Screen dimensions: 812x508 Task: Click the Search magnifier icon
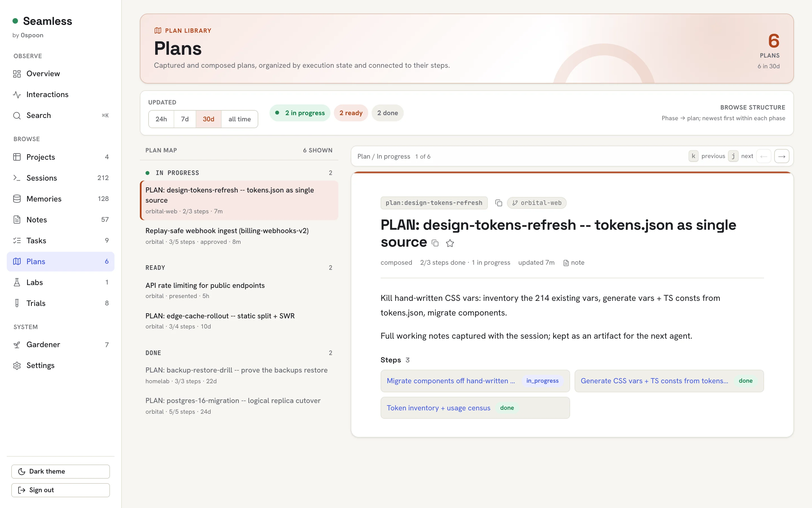(17, 116)
